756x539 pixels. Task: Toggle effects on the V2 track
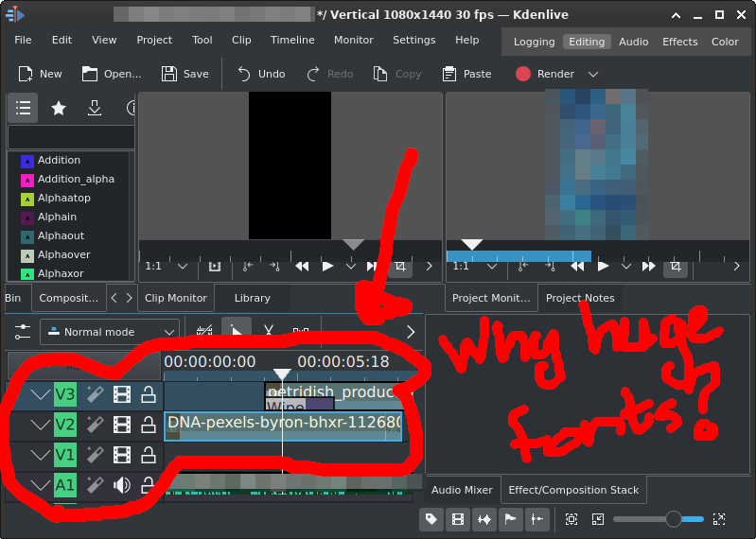[95, 425]
